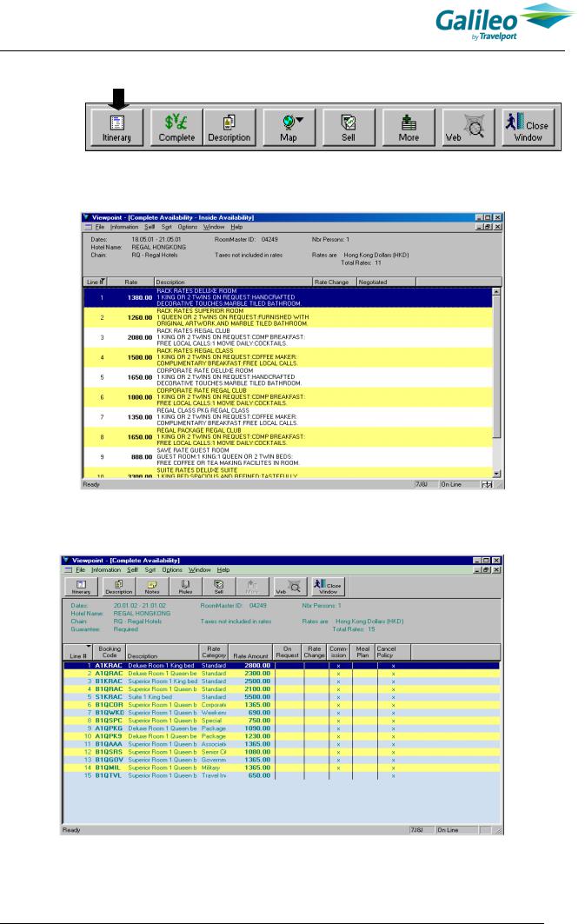
Task: Select rate line 1500.00 Rack Rates Regal Class
Action: pos(288,357)
